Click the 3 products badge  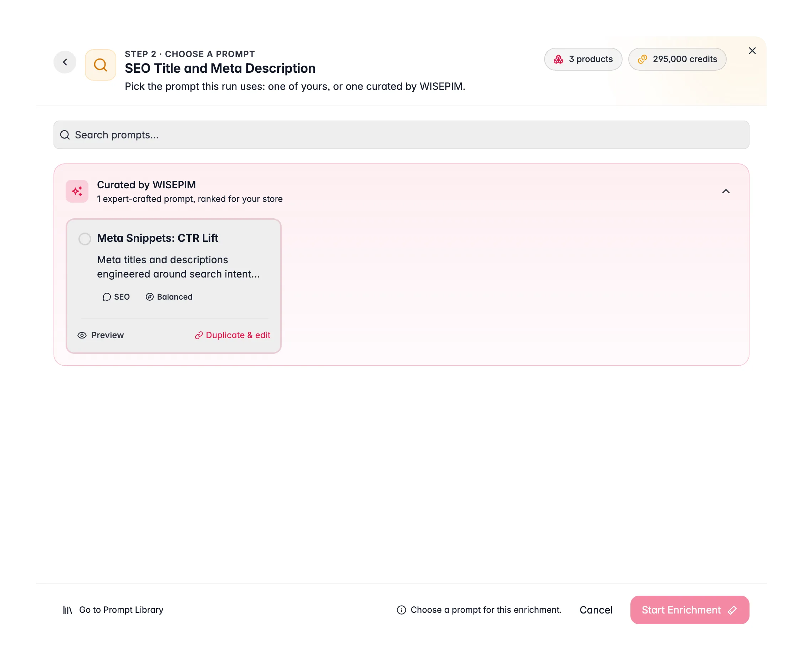click(x=583, y=59)
